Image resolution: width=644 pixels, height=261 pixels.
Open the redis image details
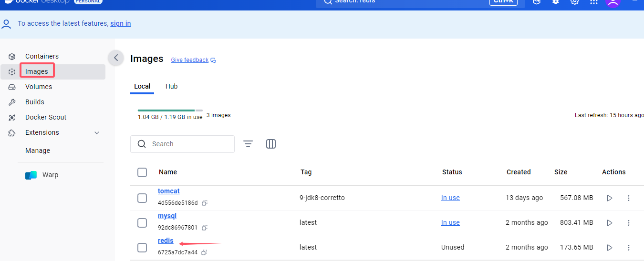coord(166,241)
